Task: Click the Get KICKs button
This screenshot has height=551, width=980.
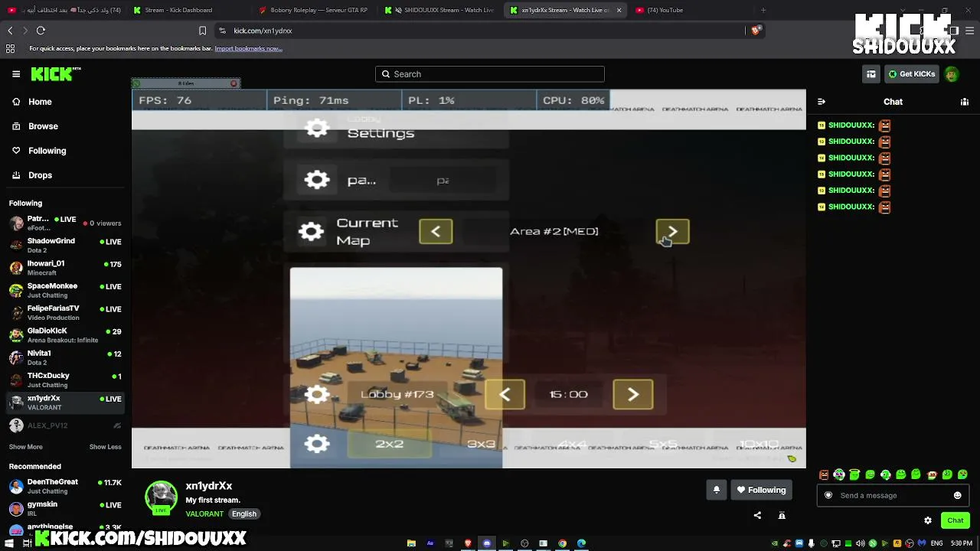Action: tap(911, 74)
